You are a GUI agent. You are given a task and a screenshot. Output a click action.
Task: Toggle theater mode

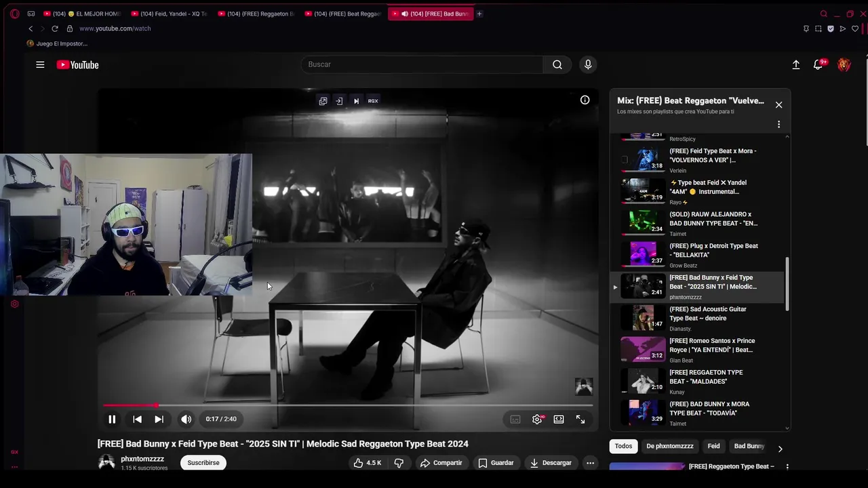(x=559, y=419)
